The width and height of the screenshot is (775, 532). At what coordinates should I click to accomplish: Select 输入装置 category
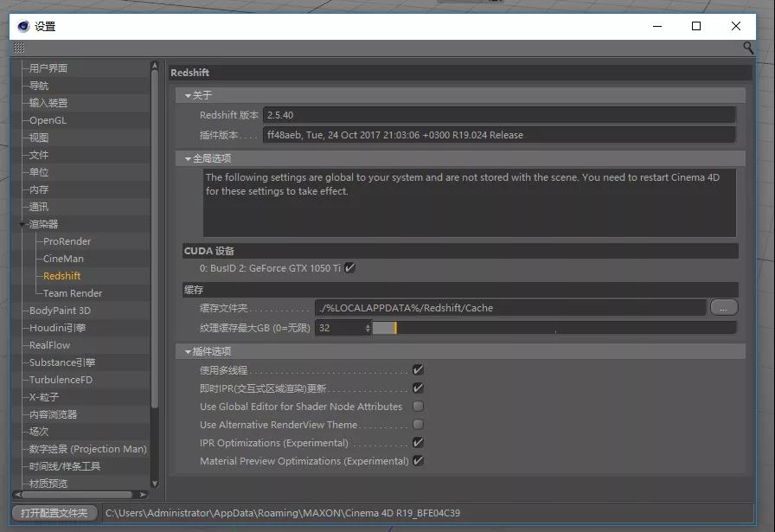[48, 103]
